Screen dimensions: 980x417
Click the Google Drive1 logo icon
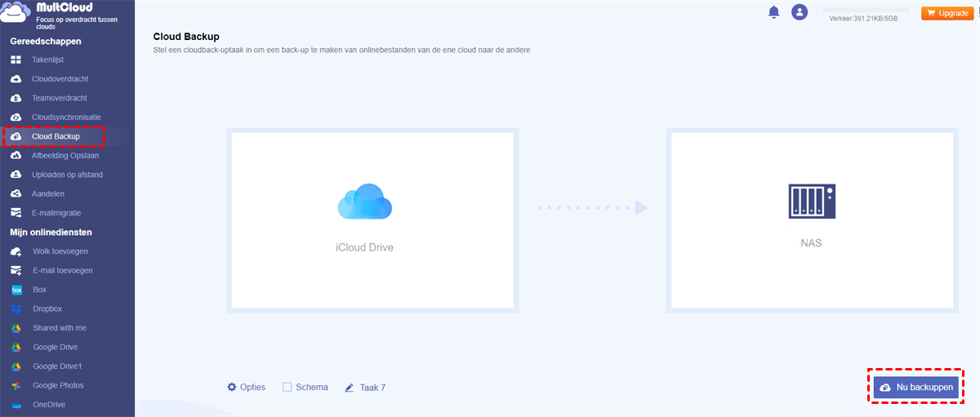(16, 366)
